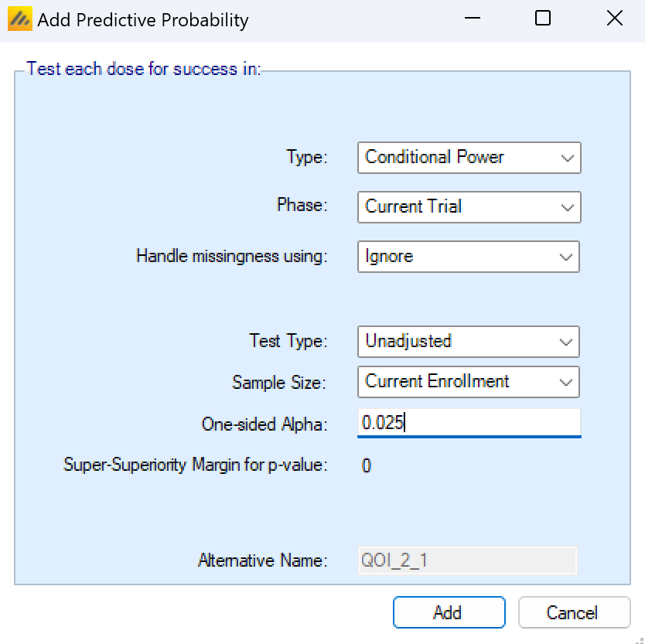Click the app logo icon in title bar

20,19
